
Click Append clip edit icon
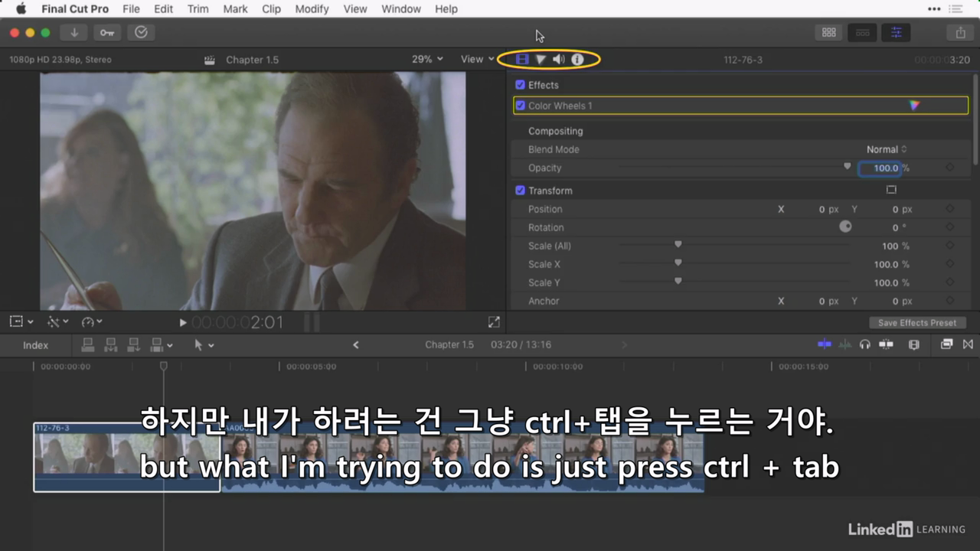coord(133,345)
